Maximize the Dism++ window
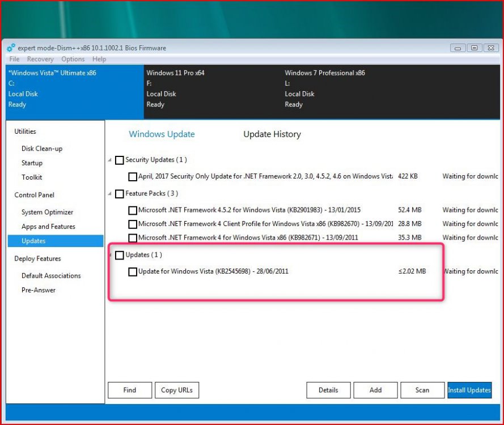Viewport: 504px width, 425px height. pyautogui.click(x=474, y=48)
